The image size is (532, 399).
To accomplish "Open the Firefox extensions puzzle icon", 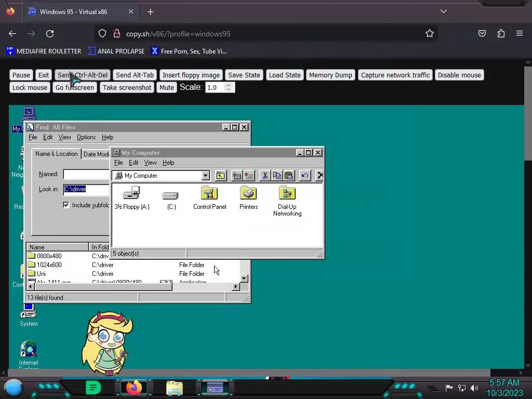I will click(501, 33).
